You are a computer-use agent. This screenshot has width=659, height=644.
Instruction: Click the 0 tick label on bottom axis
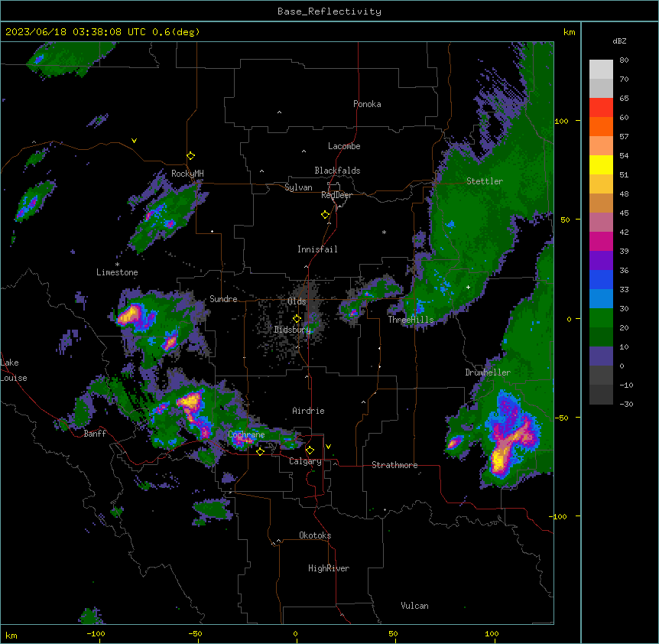[x=295, y=633]
